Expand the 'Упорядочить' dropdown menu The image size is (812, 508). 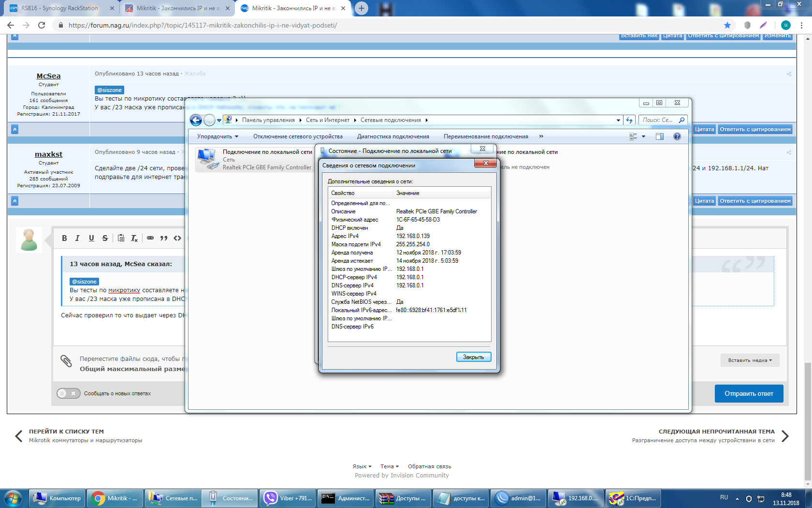tap(217, 136)
